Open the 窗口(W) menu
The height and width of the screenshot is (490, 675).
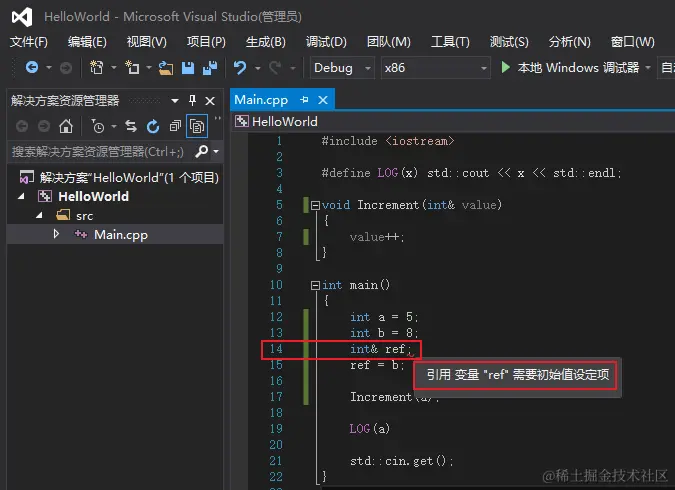(x=632, y=42)
